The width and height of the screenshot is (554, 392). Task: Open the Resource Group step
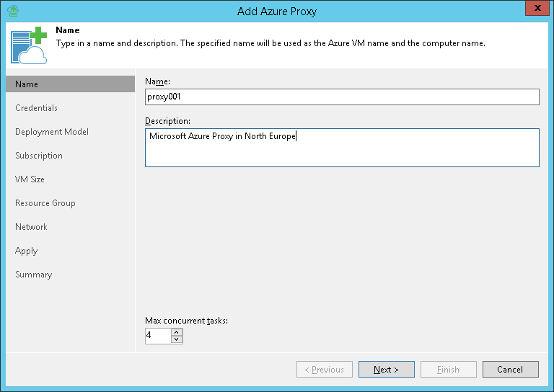[x=45, y=203]
